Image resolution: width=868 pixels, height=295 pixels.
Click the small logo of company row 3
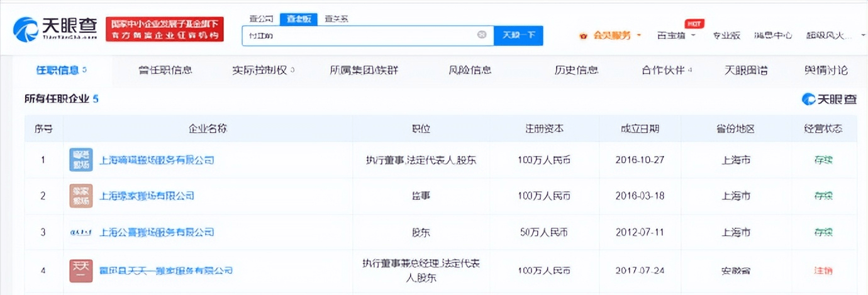(x=81, y=232)
